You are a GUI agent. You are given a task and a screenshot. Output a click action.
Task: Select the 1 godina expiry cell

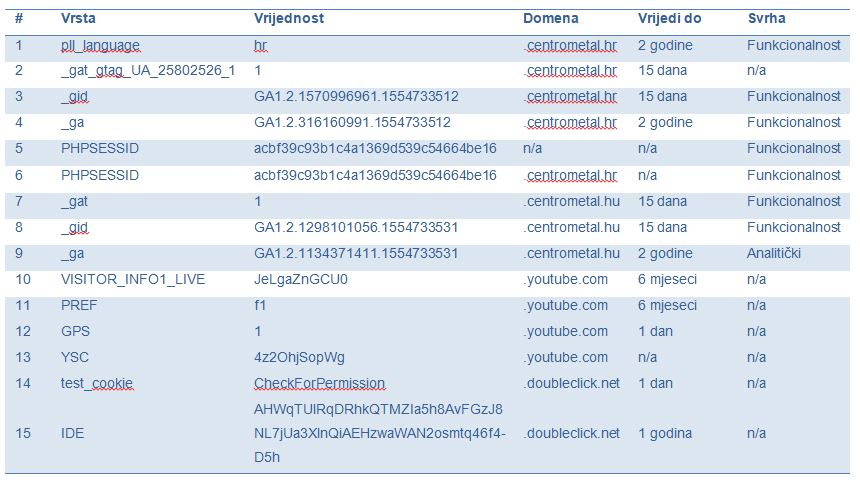click(665, 434)
